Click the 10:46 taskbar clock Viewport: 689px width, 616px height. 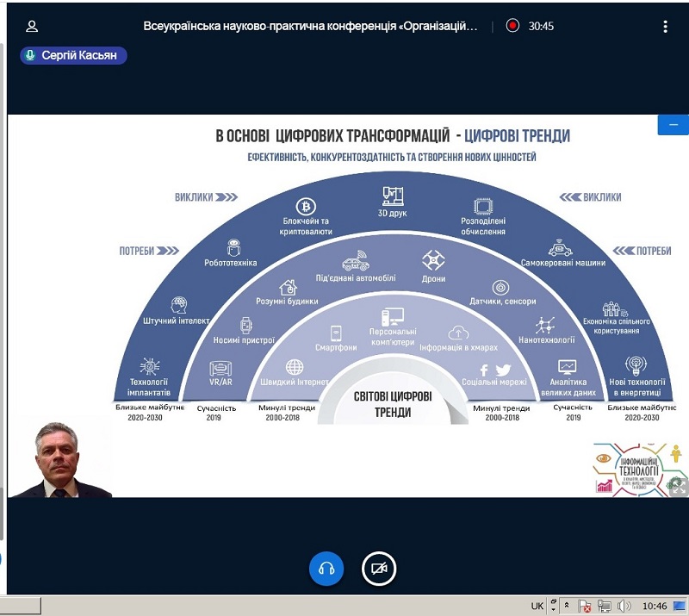[655, 606]
